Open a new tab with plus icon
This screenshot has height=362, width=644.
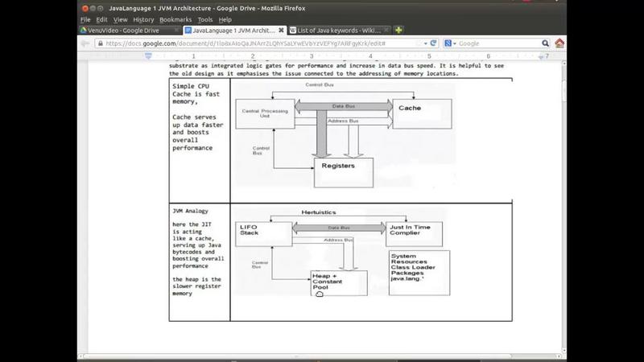click(398, 30)
